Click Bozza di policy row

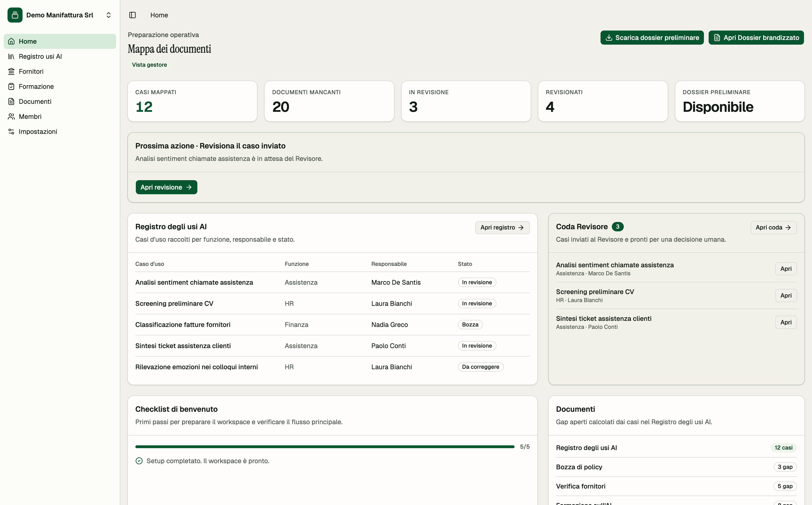(676, 467)
